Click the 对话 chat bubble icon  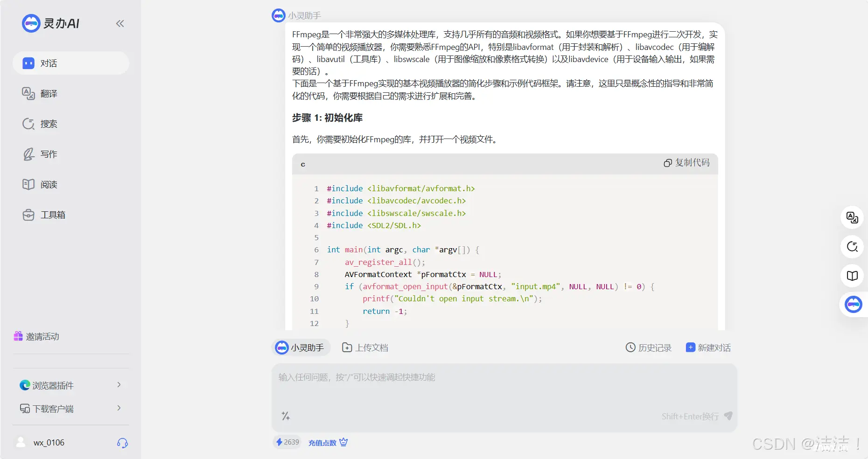tap(28, 63)
